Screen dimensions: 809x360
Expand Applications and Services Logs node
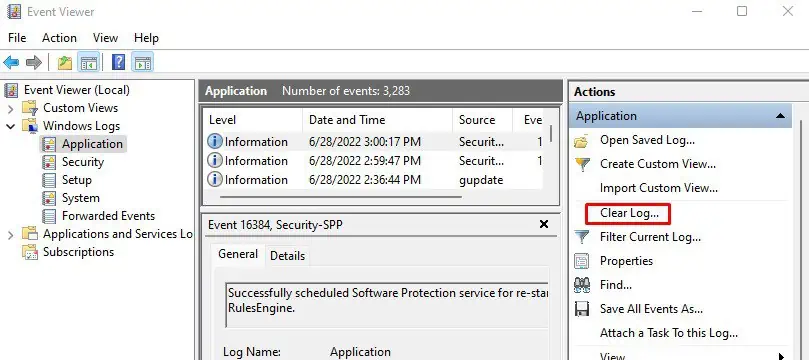(x=11, y=235)
